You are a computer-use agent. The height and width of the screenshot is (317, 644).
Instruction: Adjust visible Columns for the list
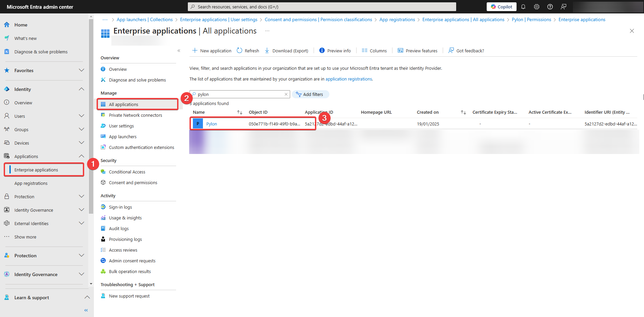point(374,50)
